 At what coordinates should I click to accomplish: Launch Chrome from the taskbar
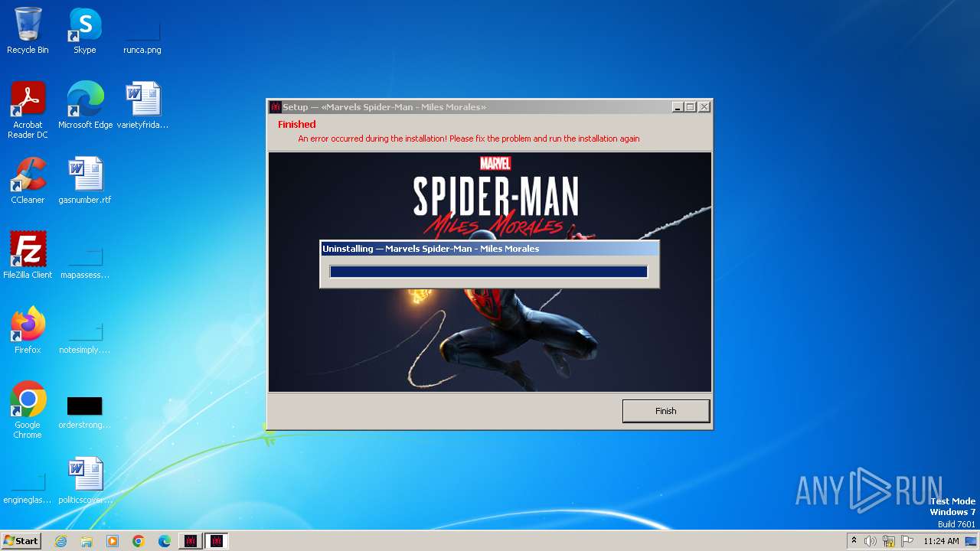pos(139,541)
